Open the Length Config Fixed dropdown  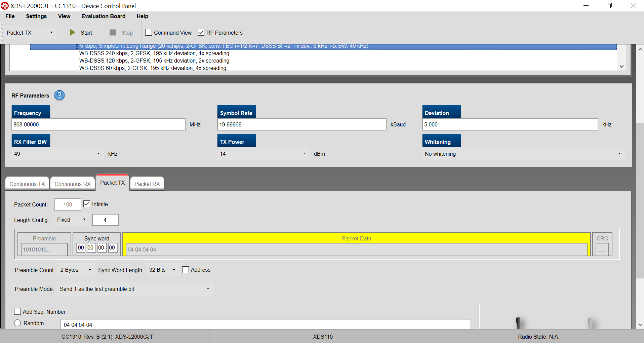tap(72, 220)
